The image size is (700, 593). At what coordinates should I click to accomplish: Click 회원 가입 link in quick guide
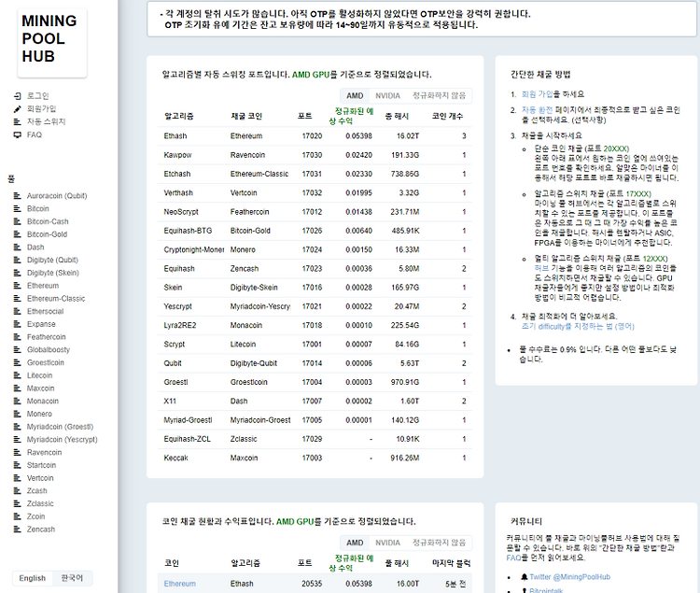coord(537,94)
